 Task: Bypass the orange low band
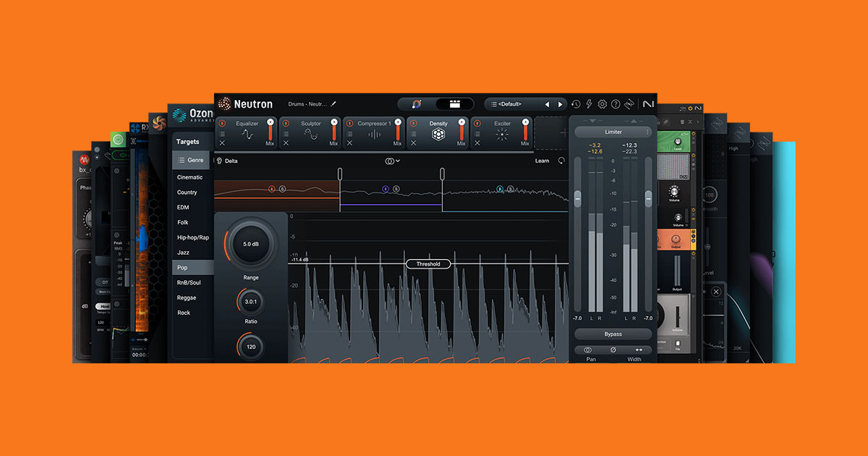272,189
